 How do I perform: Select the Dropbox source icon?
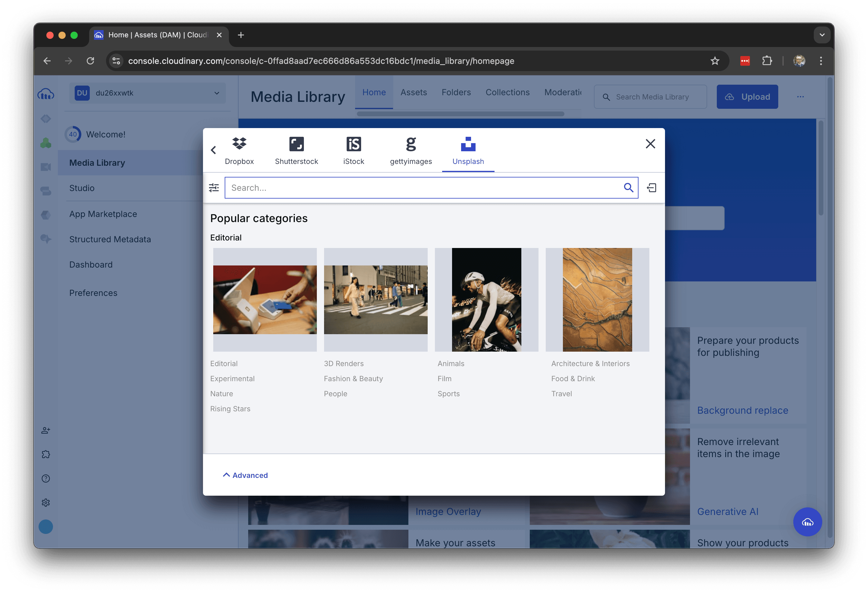tap(239, 144)
